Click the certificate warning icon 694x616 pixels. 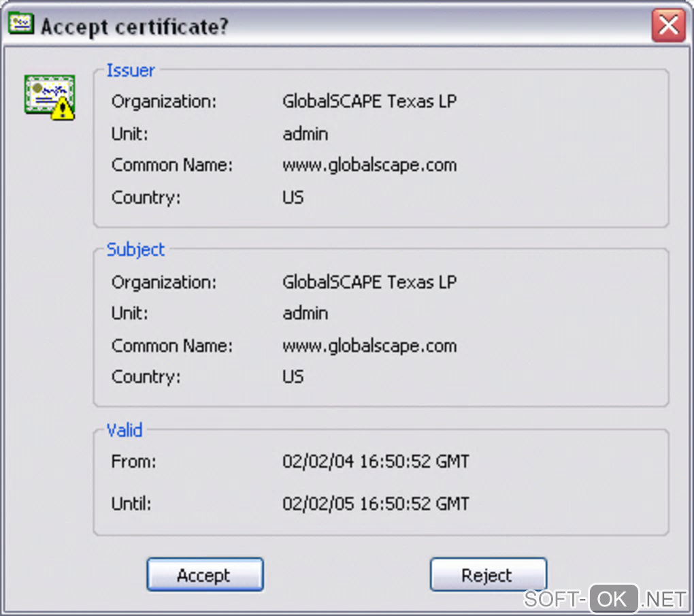click(50, 97)
